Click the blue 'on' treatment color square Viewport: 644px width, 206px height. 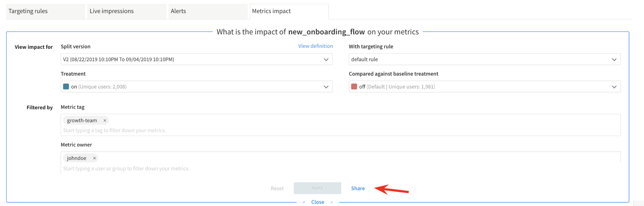coord(66,86)
